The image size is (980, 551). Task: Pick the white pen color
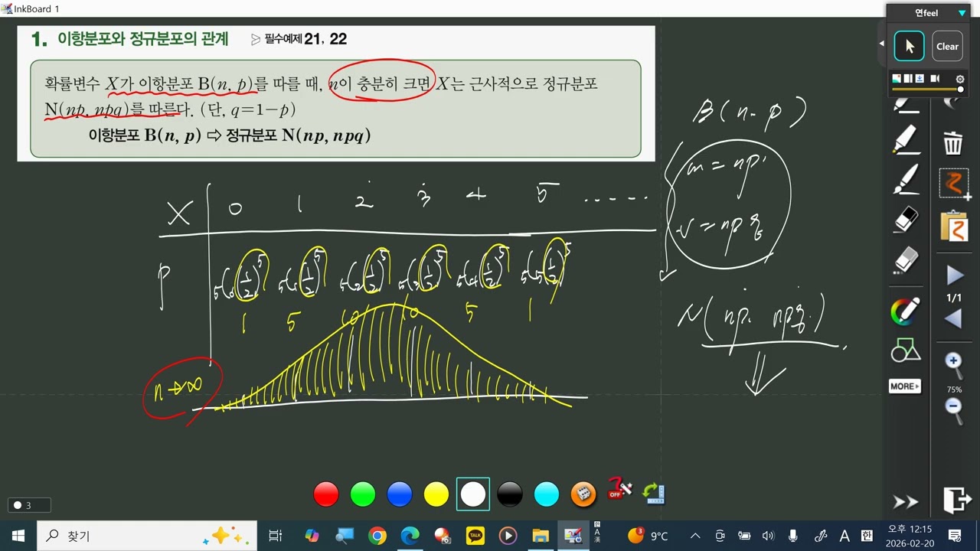[x=473, y=494]
